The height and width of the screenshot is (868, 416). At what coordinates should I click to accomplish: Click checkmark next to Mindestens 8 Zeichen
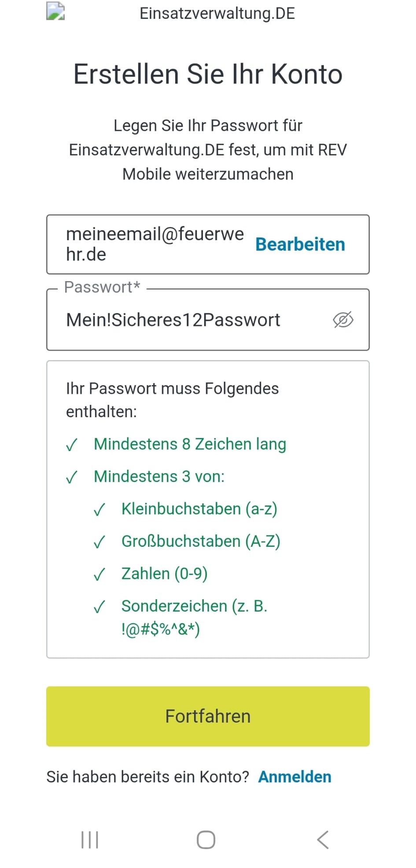(72, 445)
